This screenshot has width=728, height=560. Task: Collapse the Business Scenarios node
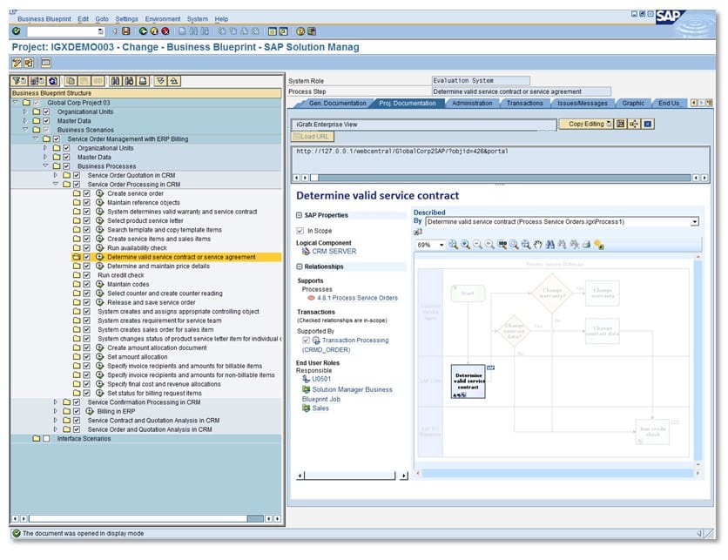[25, 130]
